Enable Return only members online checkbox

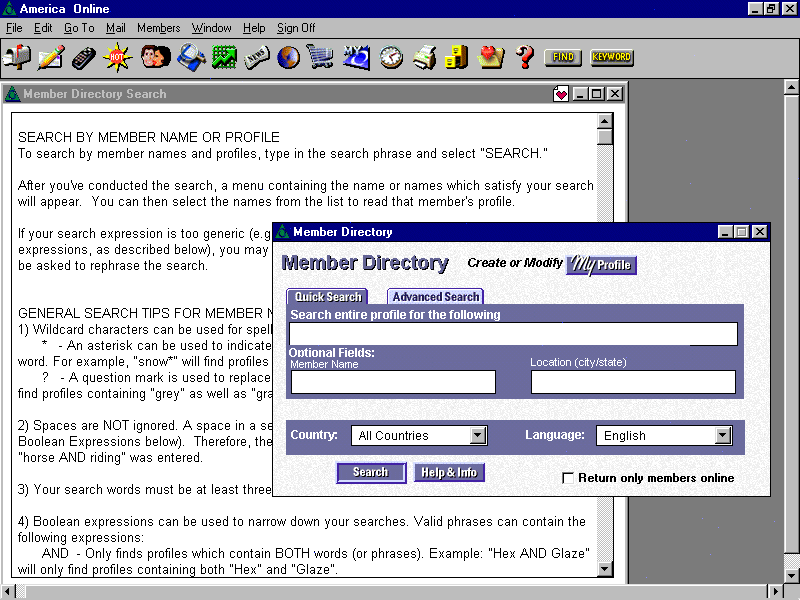(568, 478)
